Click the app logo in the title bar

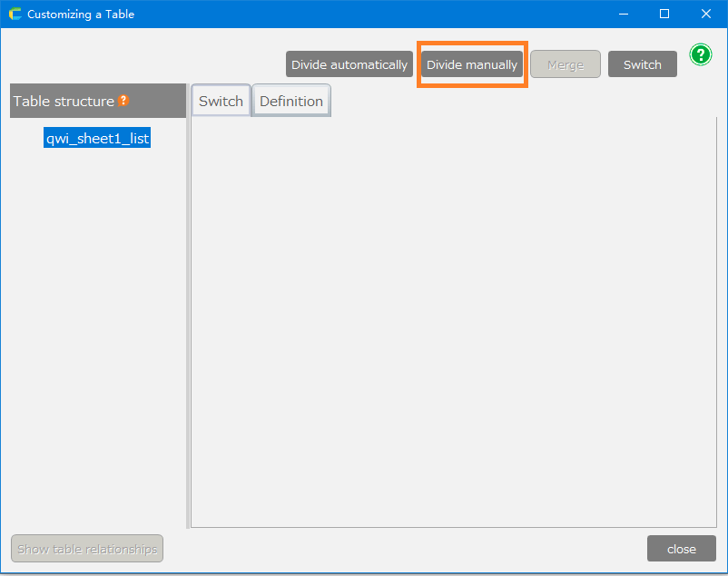(15, 15)
